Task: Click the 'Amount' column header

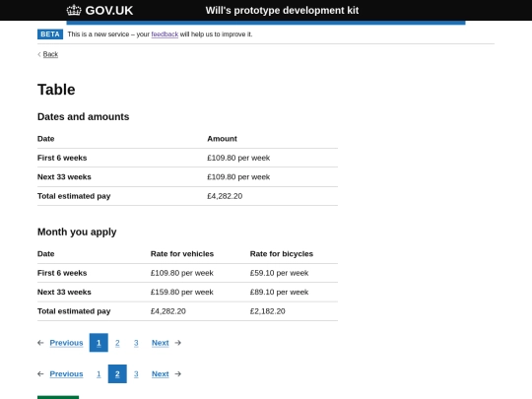Action: [222, 139]
